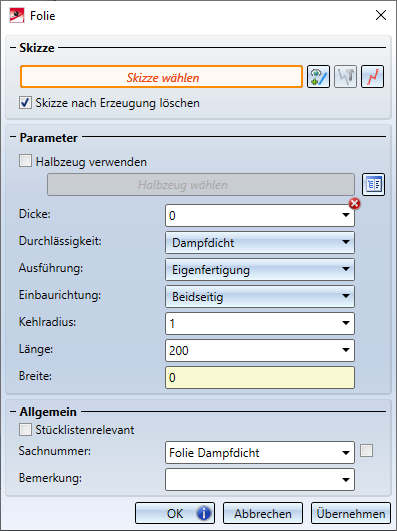Enable the Halbzeug verwenden checkbox
The height and width of the screenshot is (531, 397).
pyautogui.click(x=25, y=161)
